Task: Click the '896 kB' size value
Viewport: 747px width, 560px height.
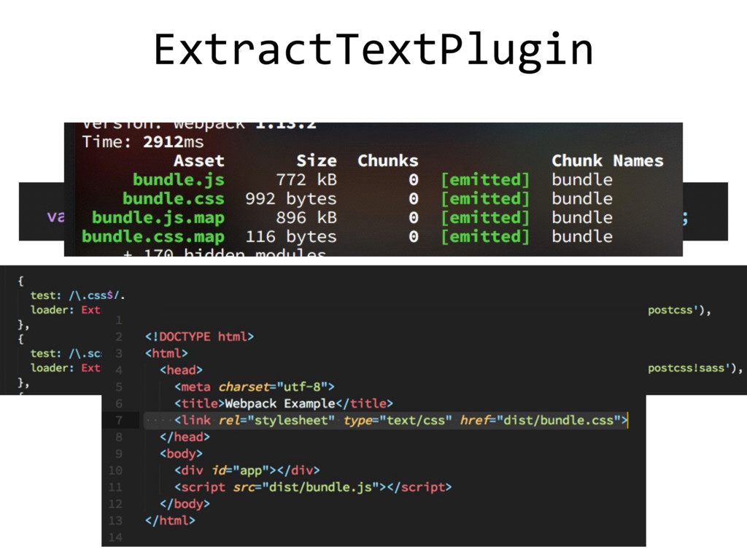Action: (x=306, y=218)
